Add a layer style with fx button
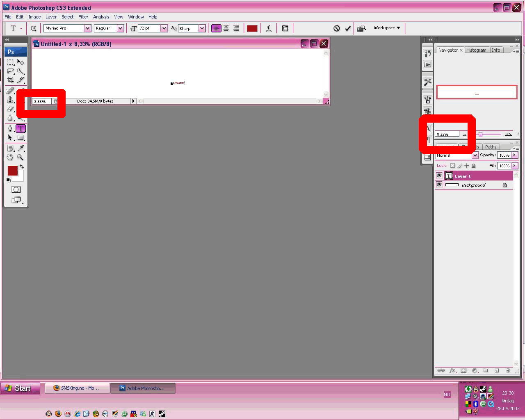 pos(452,370)
